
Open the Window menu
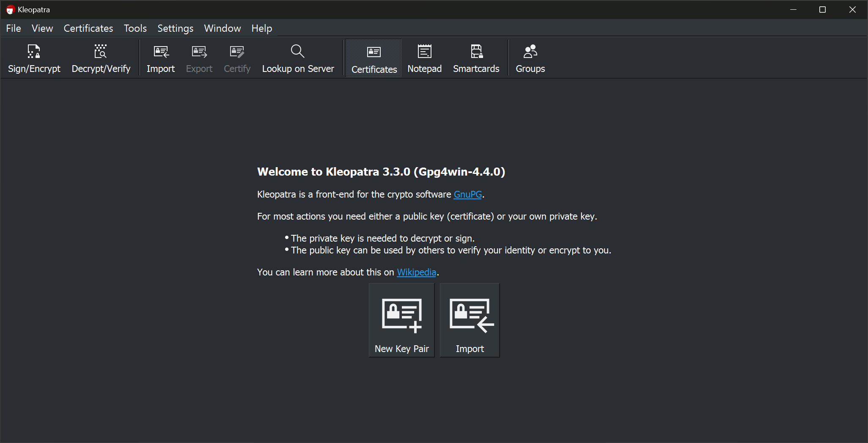coord(222,28)
